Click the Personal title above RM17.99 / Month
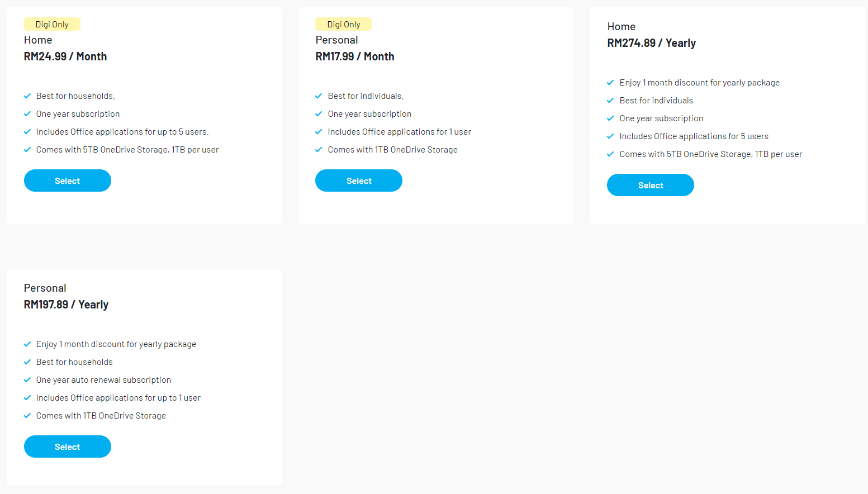Viewport: 868px width, 494px height. [x=336, y=40]
